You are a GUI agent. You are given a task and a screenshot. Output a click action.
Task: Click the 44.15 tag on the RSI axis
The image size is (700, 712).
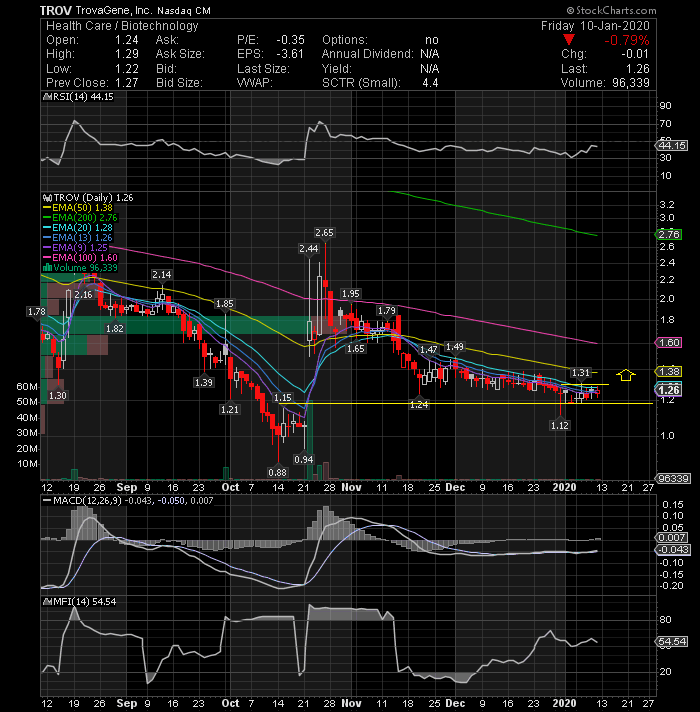click(672, 146)
